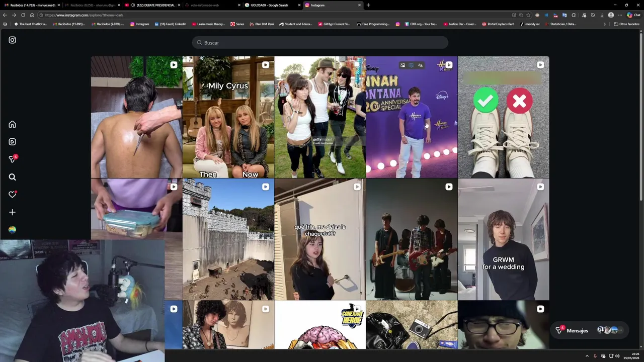Viewport: 644px width, 362px height.
Task: Open the food container reel thumbnail
Action: click(136, 209)
